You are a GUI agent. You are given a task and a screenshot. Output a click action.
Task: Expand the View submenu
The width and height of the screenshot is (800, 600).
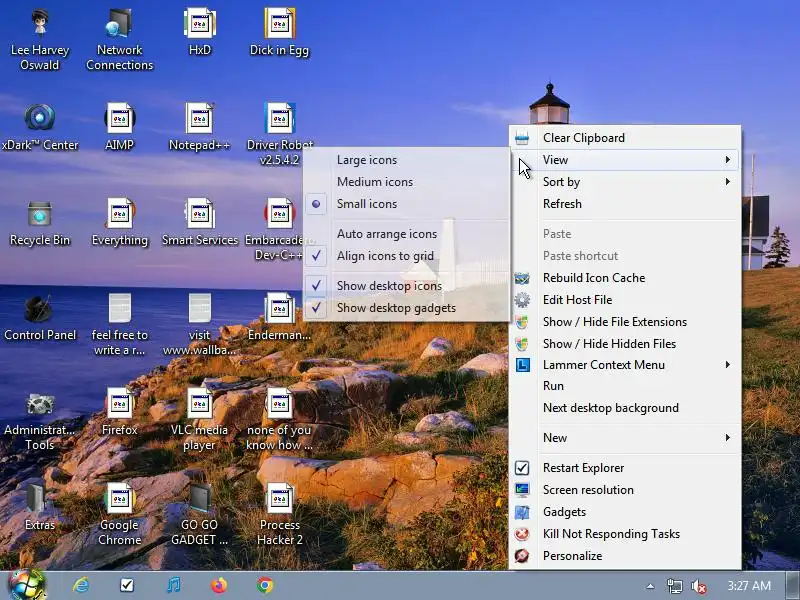click(625, 160)
